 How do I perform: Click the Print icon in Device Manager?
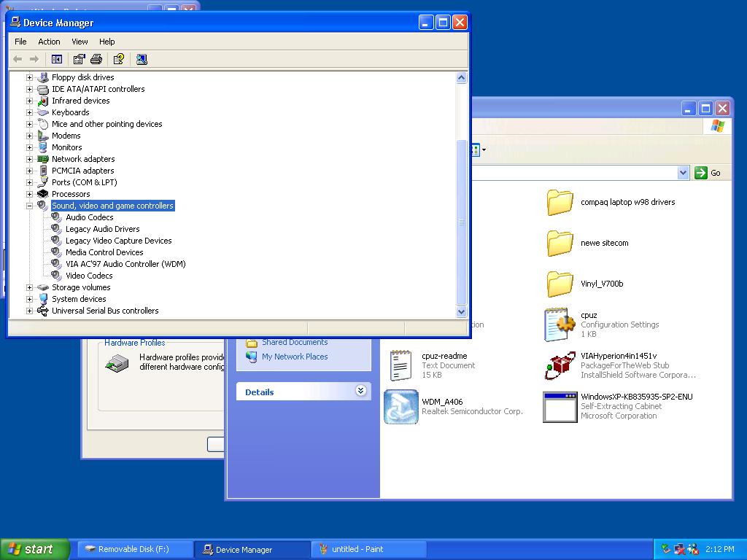96,59
